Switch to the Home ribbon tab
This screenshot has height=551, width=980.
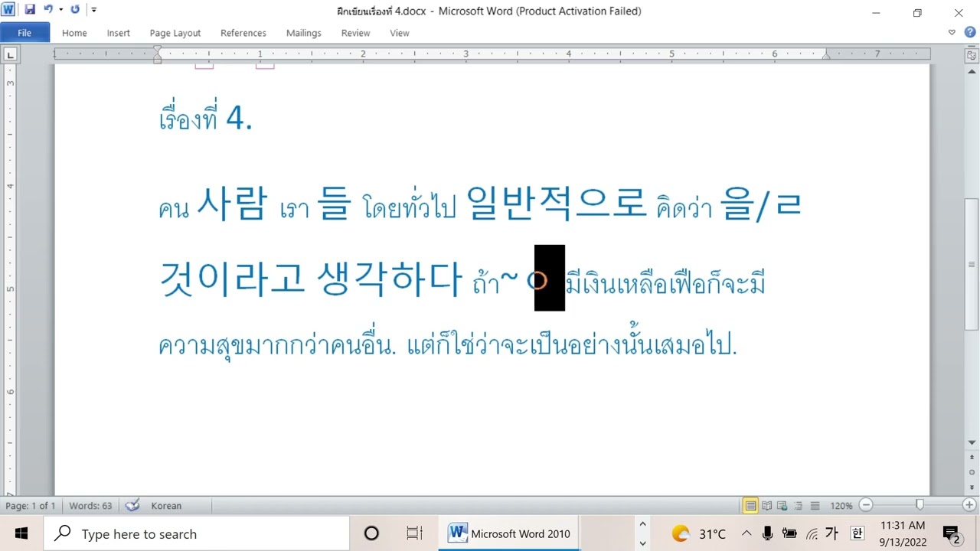tap(74, 33)
